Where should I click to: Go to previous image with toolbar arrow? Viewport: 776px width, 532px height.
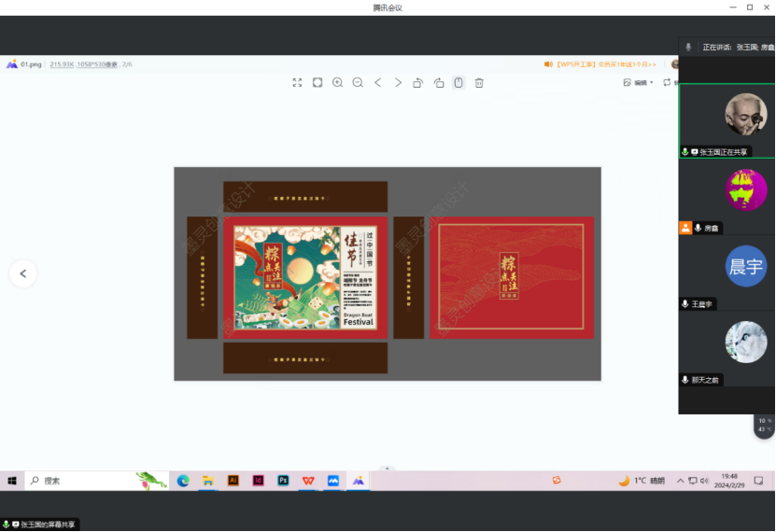(378, 83)
